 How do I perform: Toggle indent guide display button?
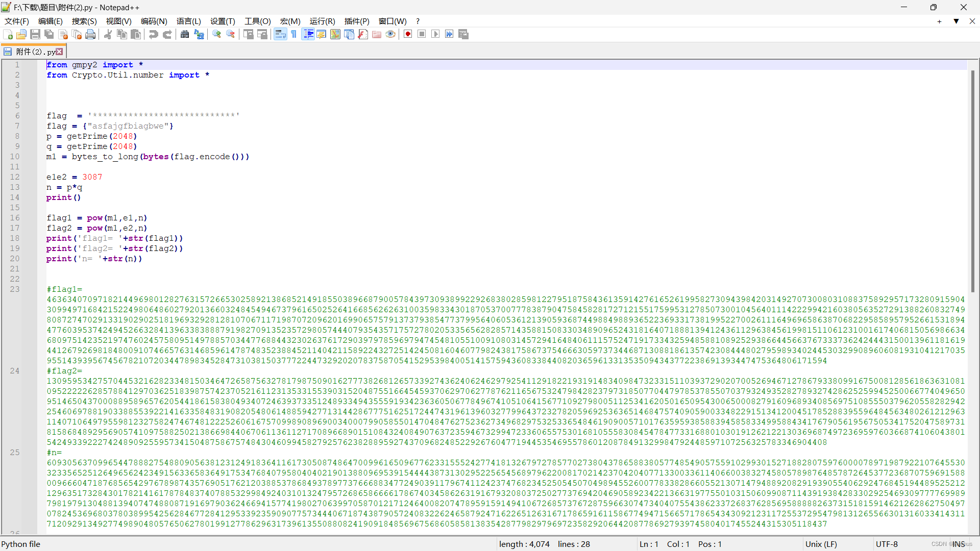[308, 34]
